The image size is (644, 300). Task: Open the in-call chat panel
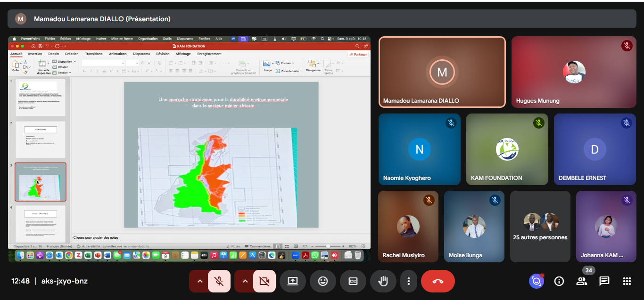point(604,281)
